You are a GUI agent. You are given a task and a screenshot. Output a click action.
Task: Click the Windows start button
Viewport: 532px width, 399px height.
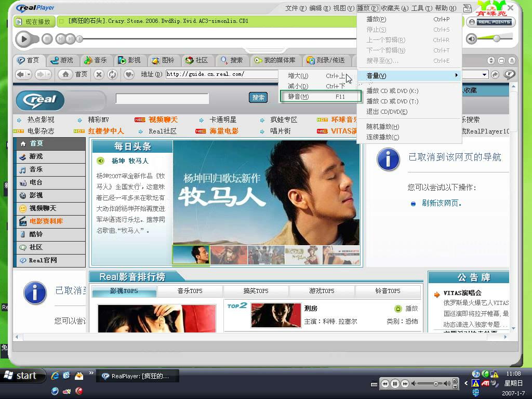(x=22, y=376)
